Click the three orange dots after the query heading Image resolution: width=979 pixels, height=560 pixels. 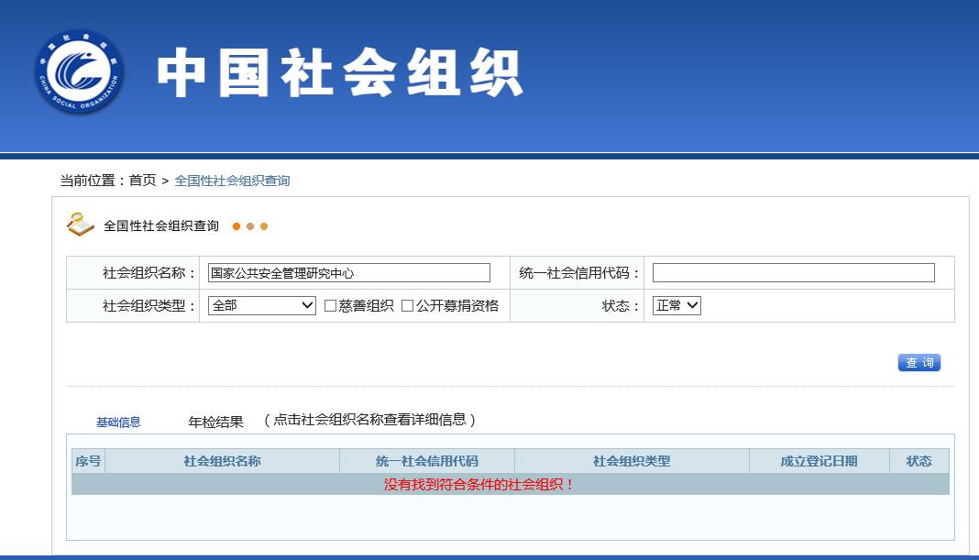250,226
